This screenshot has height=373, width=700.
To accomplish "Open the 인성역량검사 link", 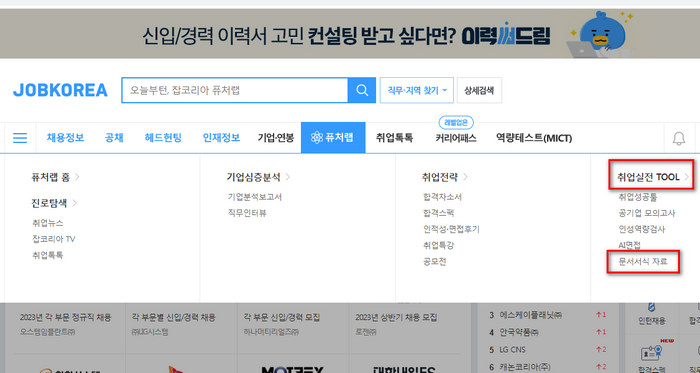I will click(642, 229).
